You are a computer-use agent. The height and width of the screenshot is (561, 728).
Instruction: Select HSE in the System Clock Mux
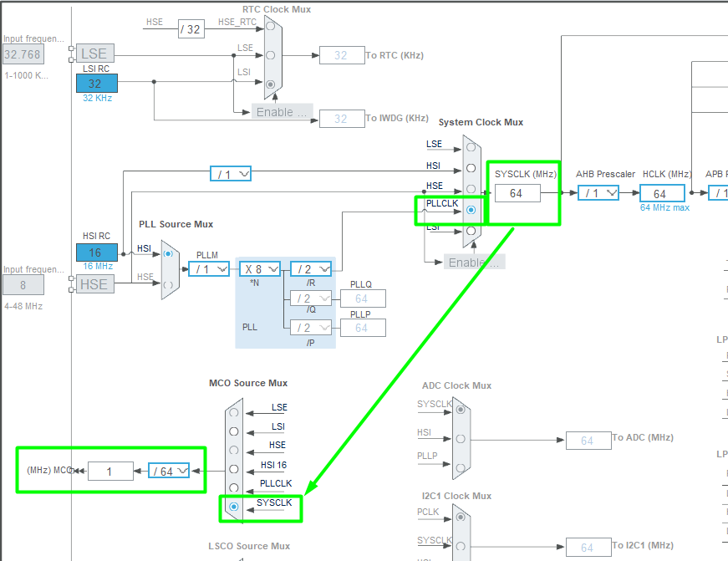(471, 188)
